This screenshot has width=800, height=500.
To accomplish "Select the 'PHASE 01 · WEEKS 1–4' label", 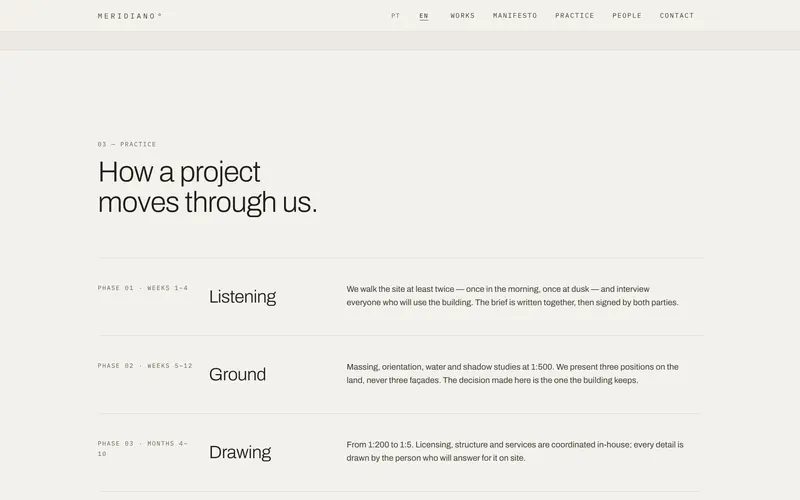I will 143,288.
